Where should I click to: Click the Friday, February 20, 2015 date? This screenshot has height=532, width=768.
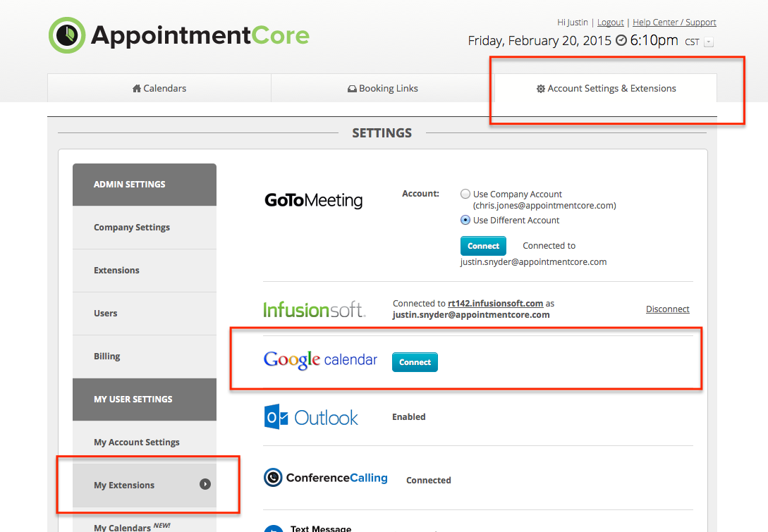(540, 40)
